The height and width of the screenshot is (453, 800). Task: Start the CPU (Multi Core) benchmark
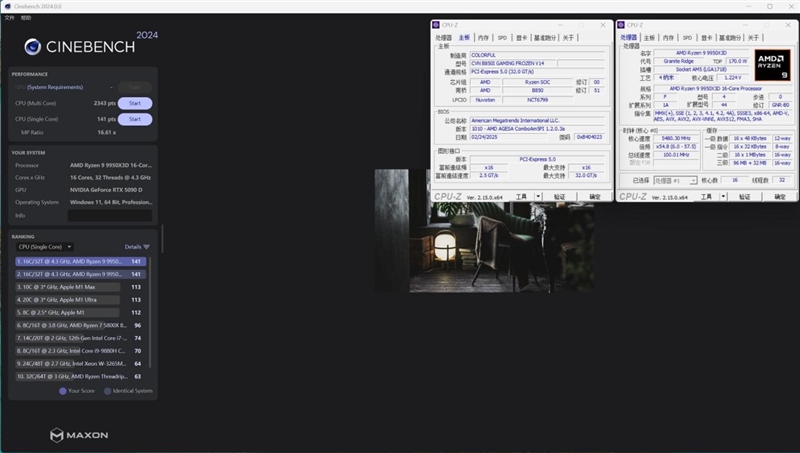[137, 103]
